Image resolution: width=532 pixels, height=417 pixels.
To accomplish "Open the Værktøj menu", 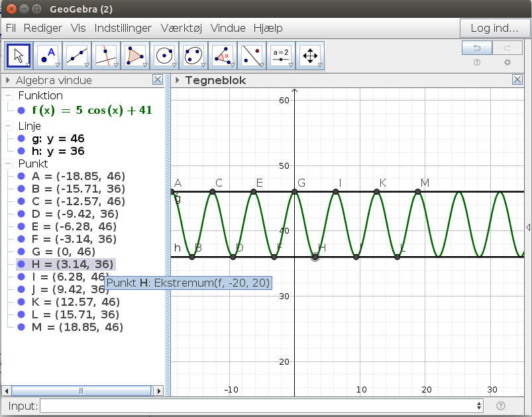I will click(x=181, y=28).
